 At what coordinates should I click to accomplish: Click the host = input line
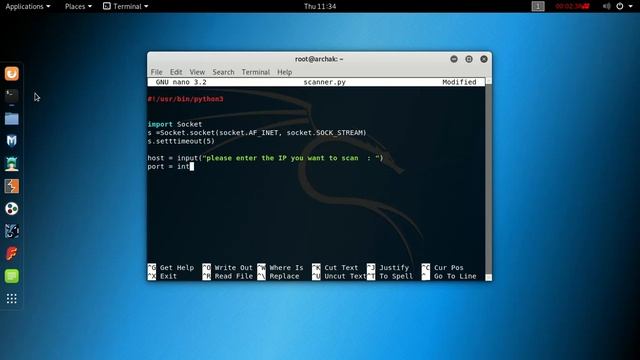pyautogui.click(x=265, y=158)
